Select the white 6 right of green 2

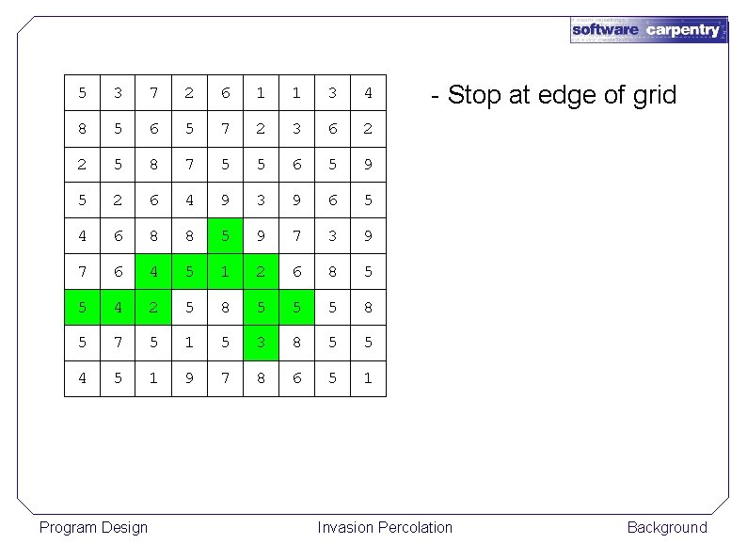(x=296, y=272)
